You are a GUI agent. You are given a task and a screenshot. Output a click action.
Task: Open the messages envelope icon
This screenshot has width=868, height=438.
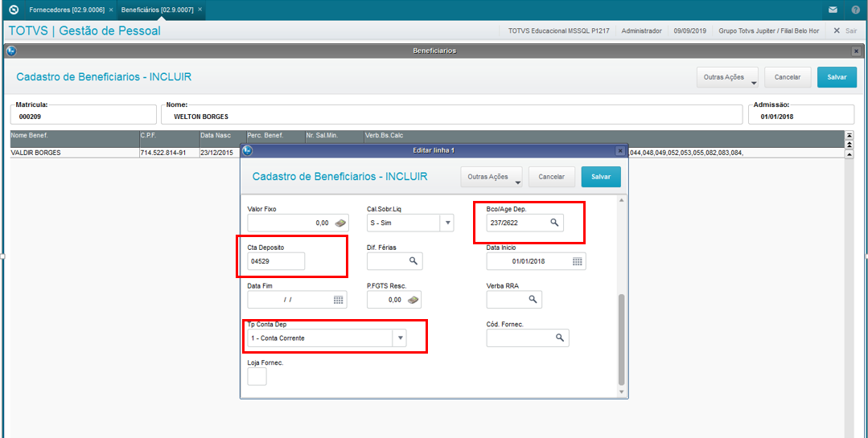(x=833, y=10)
